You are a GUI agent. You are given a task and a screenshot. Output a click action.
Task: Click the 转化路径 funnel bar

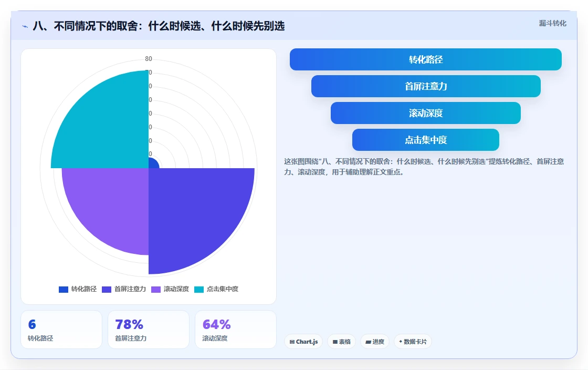(426, 59)
